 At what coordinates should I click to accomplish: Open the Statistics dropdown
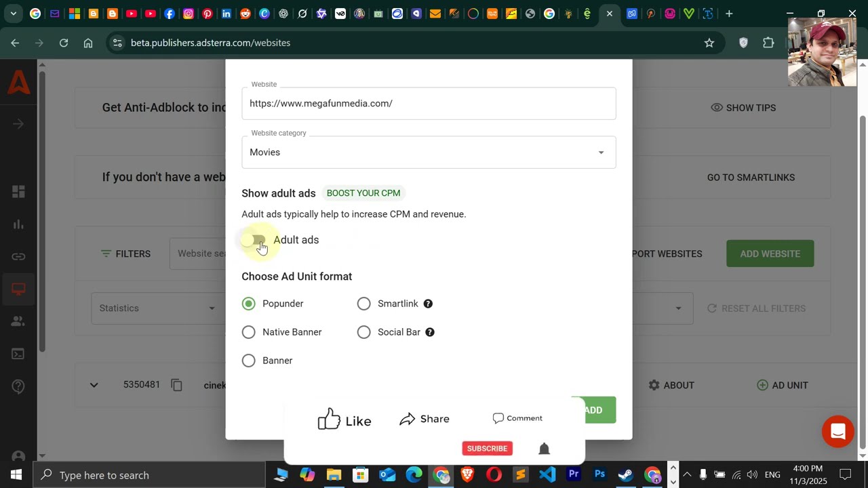[157, 308]
